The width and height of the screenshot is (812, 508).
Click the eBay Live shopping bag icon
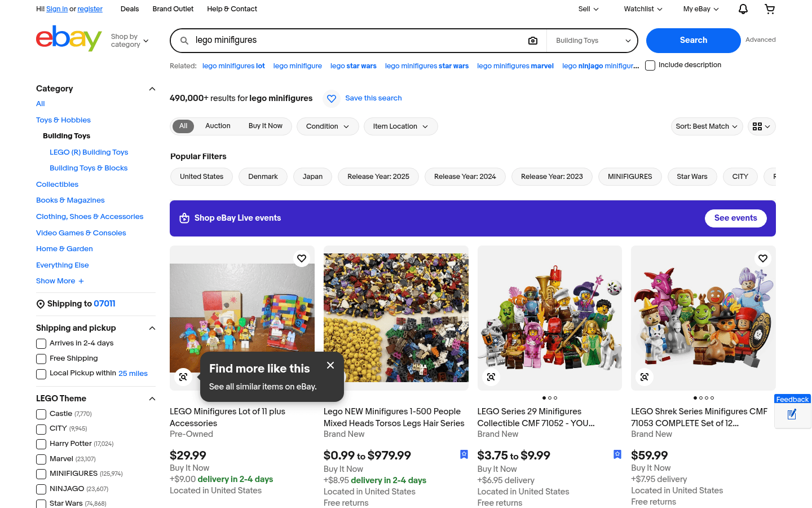(x=184, y=218)
